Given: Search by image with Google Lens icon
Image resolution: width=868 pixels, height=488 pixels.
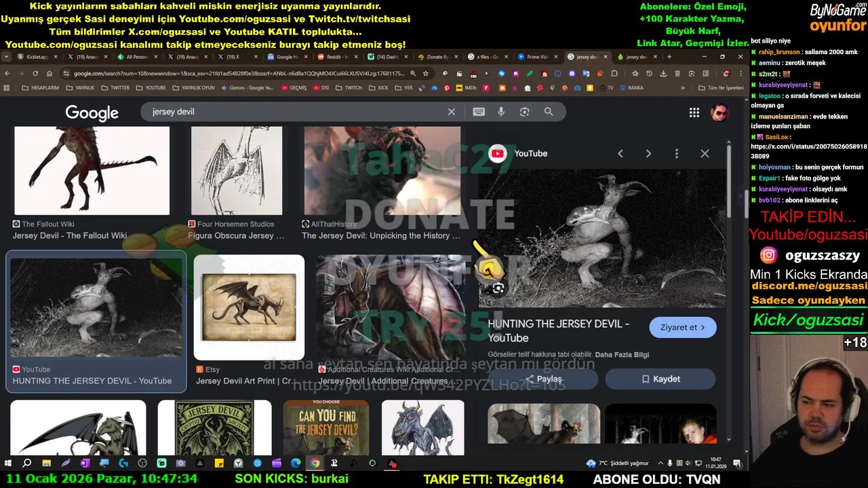Looking at the screenshot, I should [x=524, y=112].
